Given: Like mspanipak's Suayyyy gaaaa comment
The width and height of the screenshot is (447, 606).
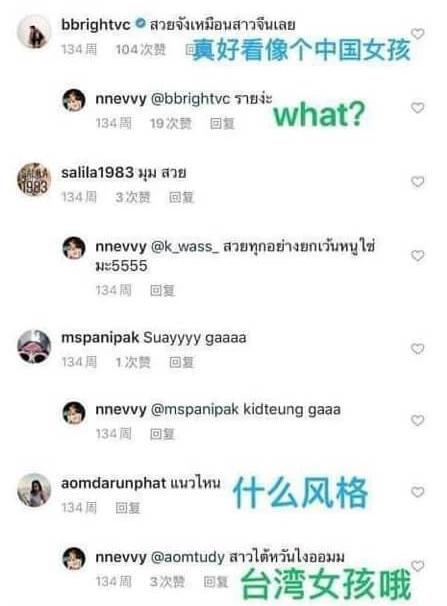Looking at the screenshot, I should 417,348.
